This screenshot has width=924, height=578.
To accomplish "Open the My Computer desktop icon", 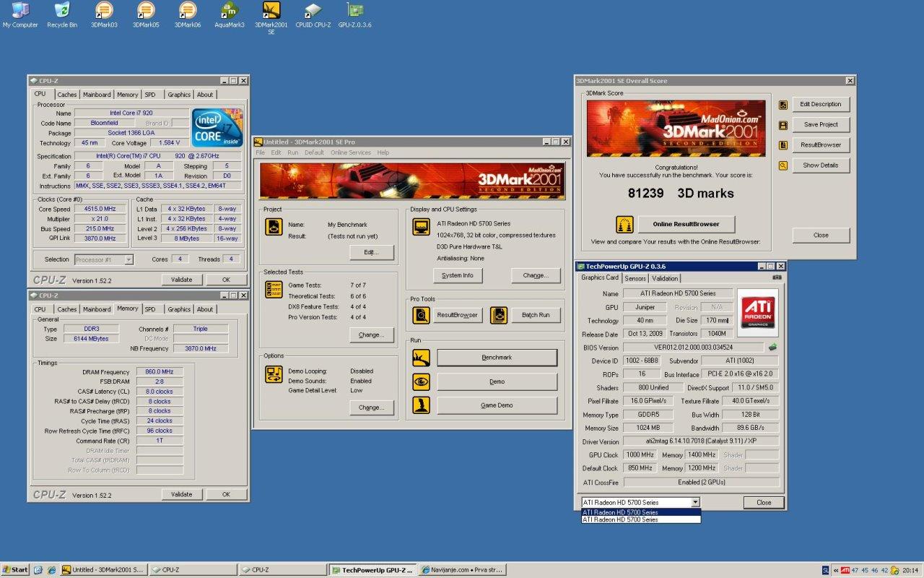I will (x=20, y=14).
